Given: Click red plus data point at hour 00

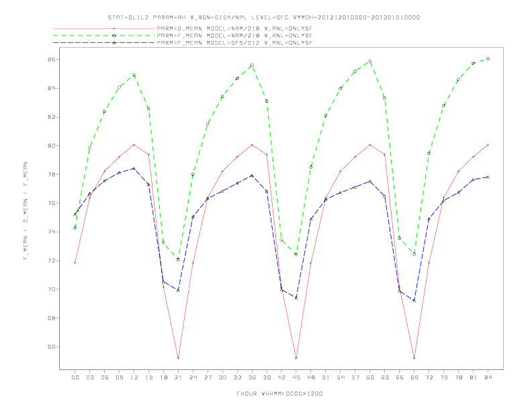Looking at the screenshot, I should [75, 263].
